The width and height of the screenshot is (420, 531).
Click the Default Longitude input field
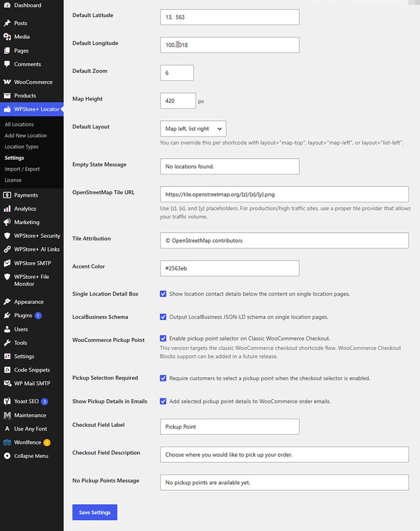click(230, 45)
